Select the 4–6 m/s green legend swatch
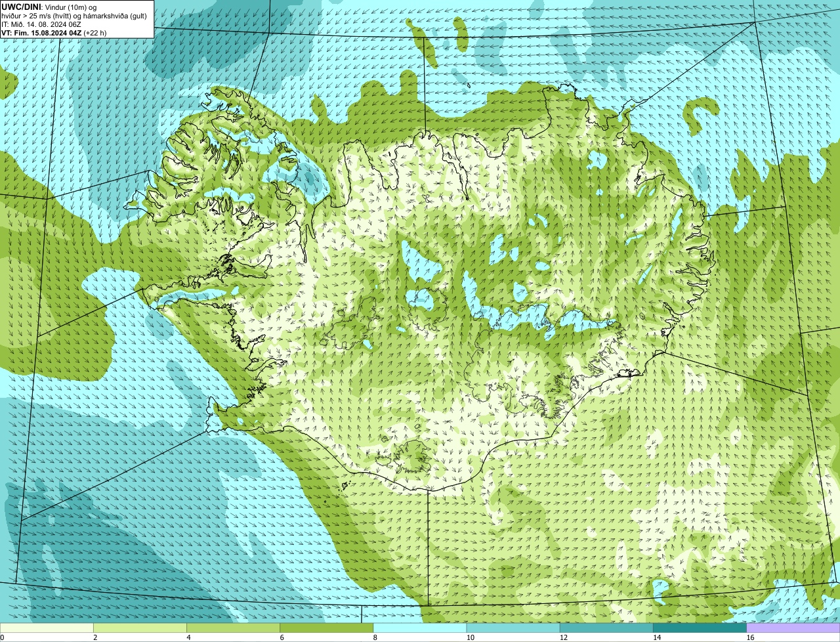Viewport: 840px width, 642px height. pyautogui.click(x=233, y=628)
